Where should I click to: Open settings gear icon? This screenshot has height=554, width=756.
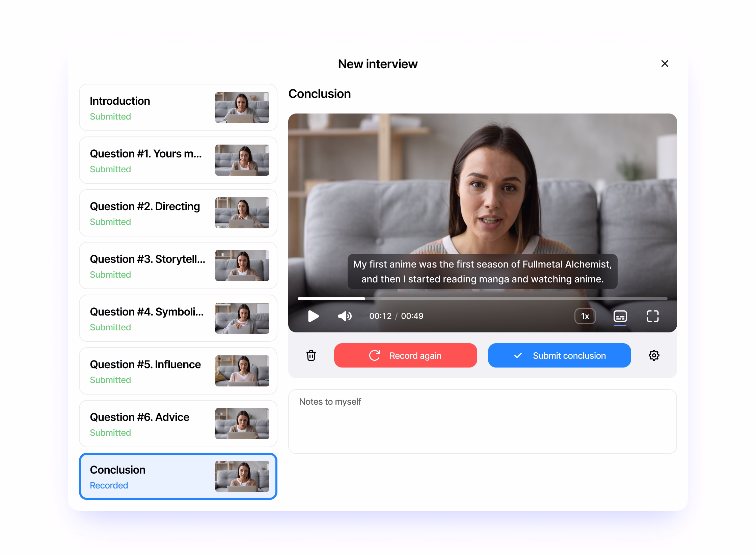(654, 355)
